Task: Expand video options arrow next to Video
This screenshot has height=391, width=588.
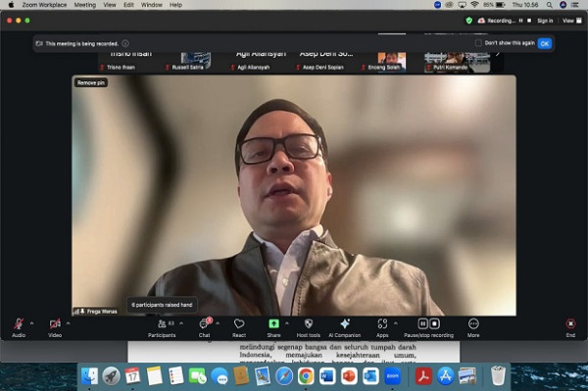Action: click(68, 323)
